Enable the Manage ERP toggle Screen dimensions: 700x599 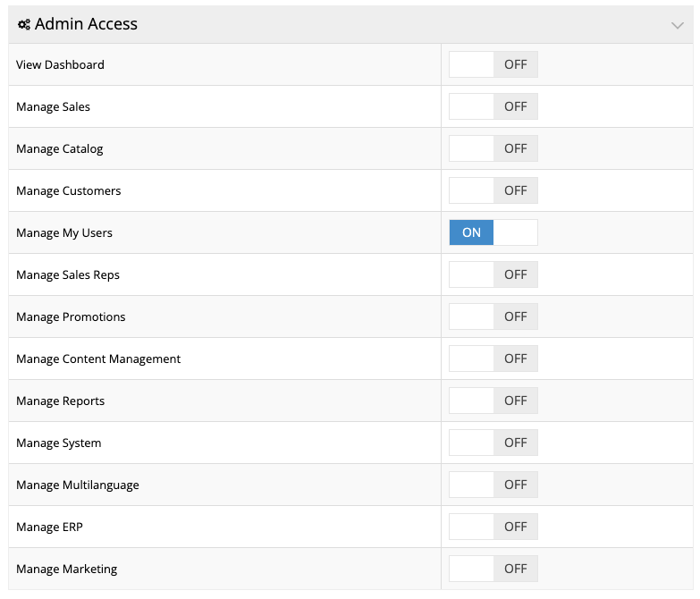click(493, 527)
